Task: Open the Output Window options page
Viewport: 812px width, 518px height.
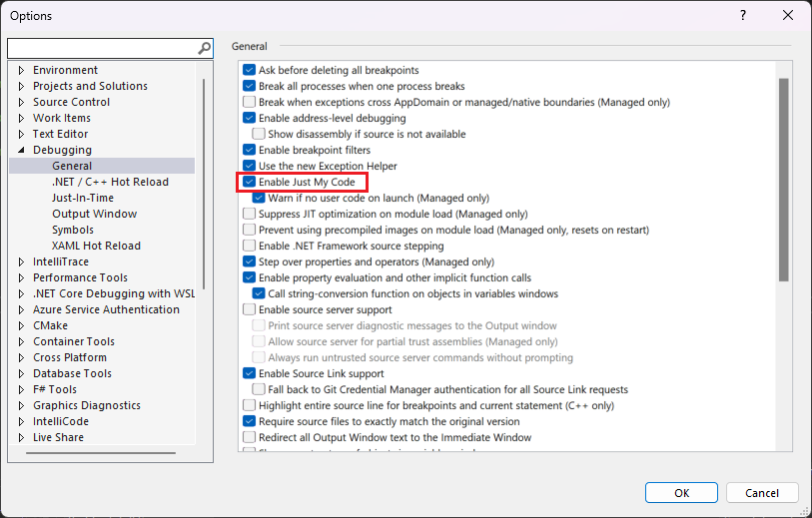Action: (94, 214)
